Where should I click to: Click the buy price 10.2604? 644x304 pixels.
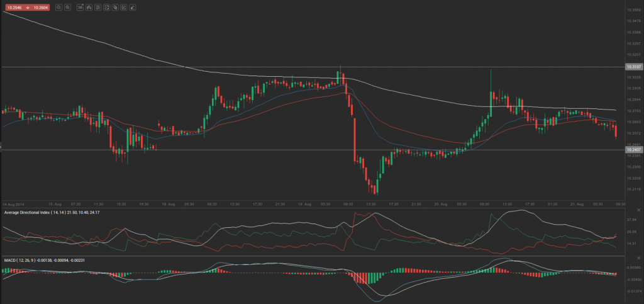(40, 8)
